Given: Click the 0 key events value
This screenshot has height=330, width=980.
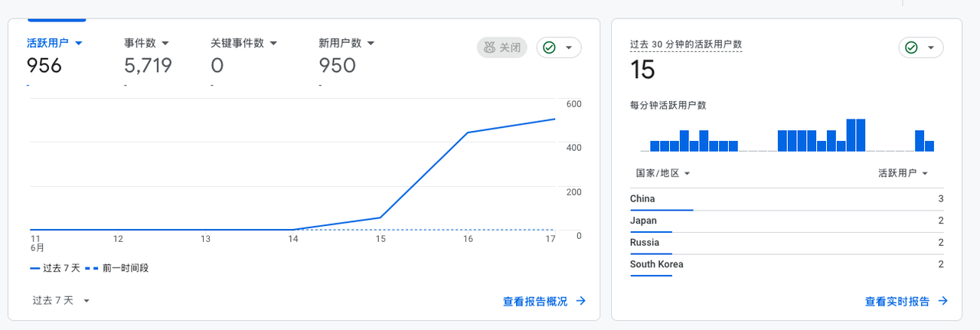Looking at the screenshot, I should click(217, 66).
